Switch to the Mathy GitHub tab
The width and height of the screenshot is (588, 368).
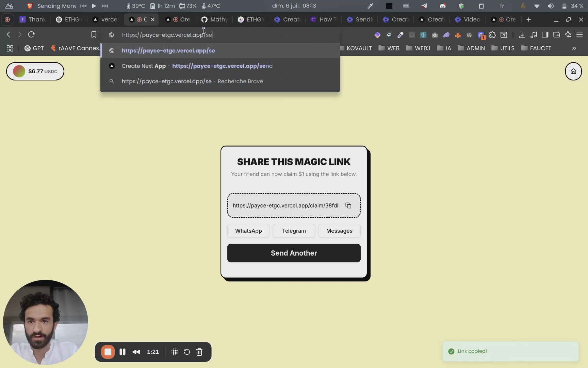pyautogui.click(x=214, y=19)
